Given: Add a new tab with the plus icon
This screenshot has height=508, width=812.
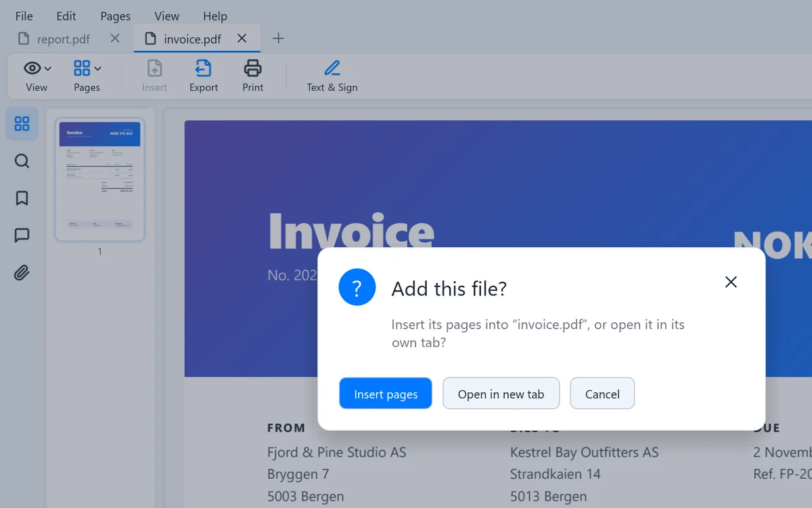Looking at the screenshot, I should click(x=278, y=39).
